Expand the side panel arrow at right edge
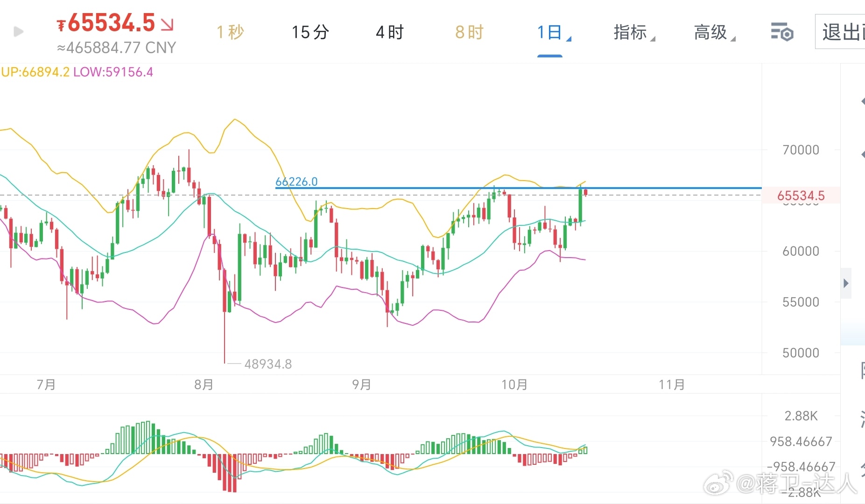Screen dimensions: 865x504 846,283
